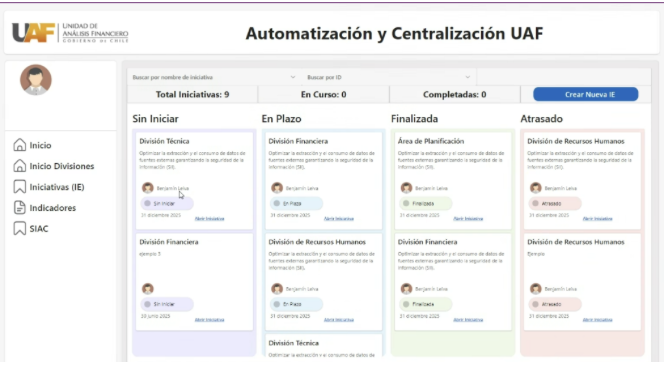Click 'Automatización y Centralización UAF' page title
The image size is (666, 368).
point(394,34)
